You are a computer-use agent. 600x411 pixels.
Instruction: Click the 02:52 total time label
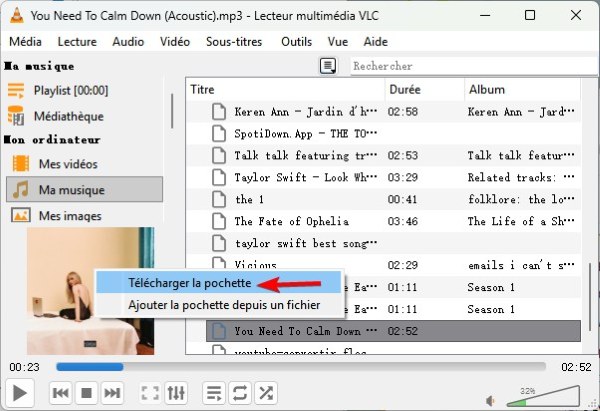(576, 367)
